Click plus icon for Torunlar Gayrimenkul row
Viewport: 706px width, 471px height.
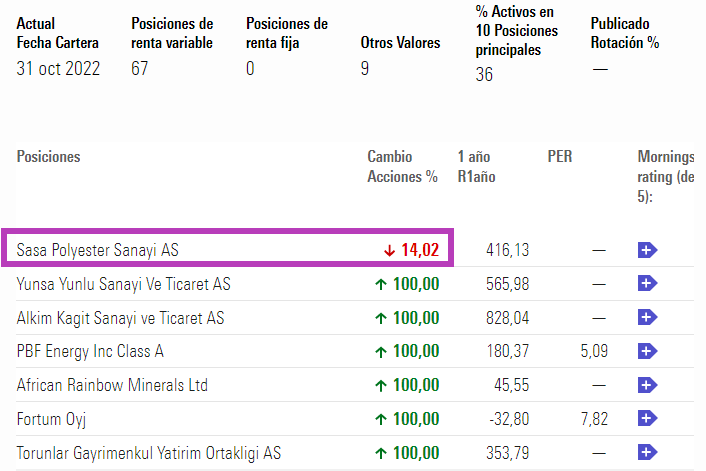(x=647, y=453)
